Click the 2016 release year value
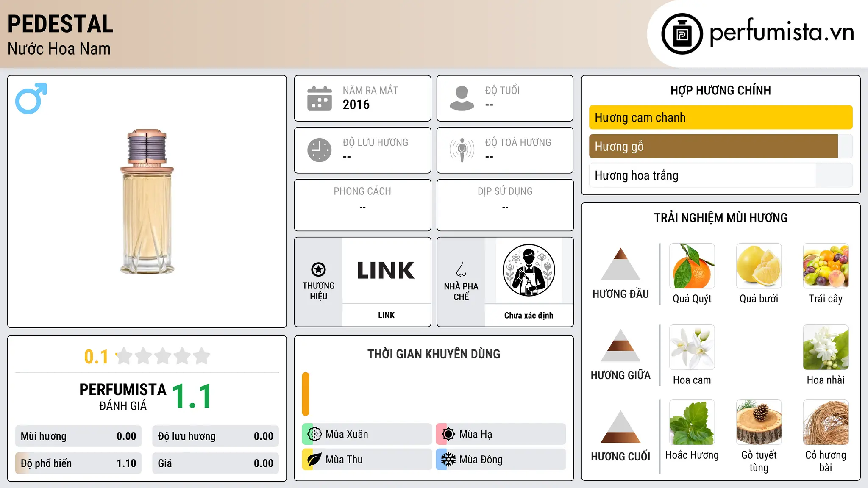This screenshot has width=868, height=488. pyautogui.click(x=356, y=105)
